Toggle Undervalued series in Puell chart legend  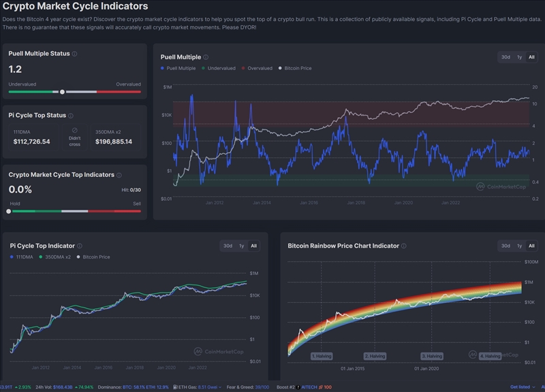tap(219, 68)
